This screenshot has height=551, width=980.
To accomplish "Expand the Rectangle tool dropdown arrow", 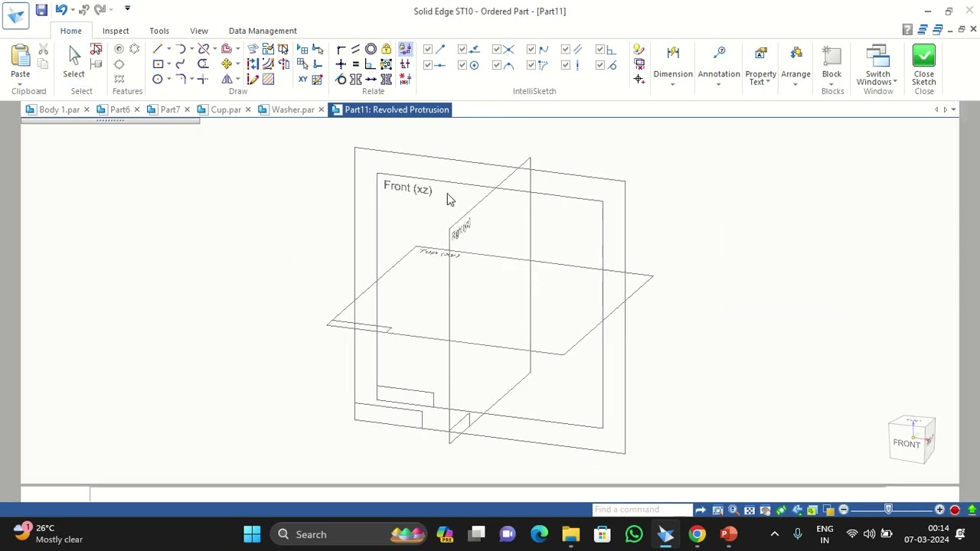I will click(x=168, y=64).
